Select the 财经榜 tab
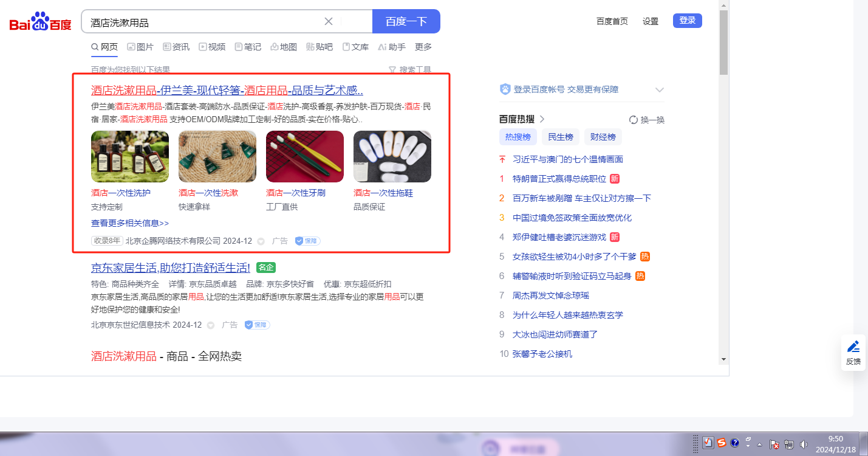This screenshot has width=868, height=456. [603, 137]
